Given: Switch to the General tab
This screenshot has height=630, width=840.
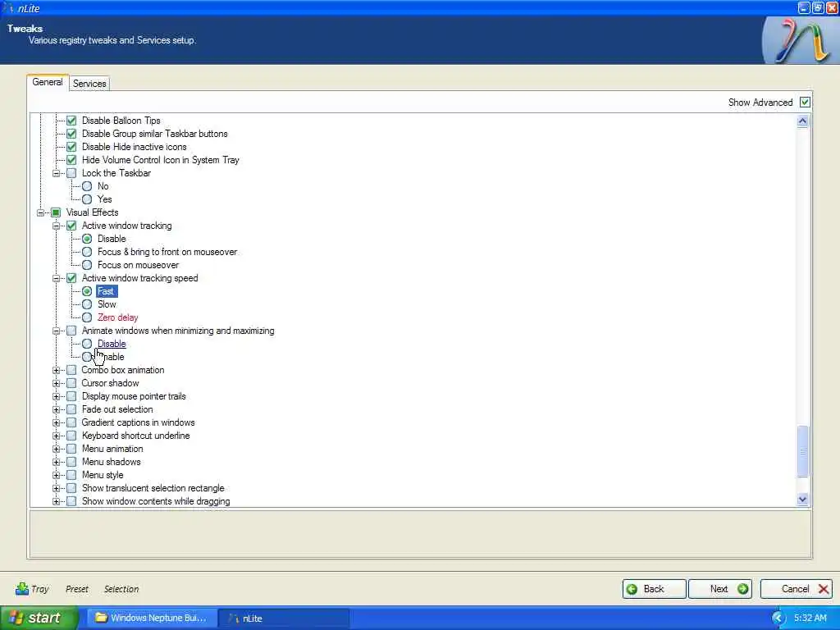Looking at the screenshot, I should [x=47, y=82].
